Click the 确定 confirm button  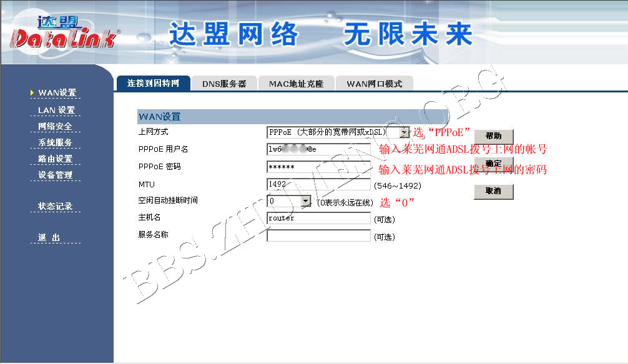click(x=493, y=164)
